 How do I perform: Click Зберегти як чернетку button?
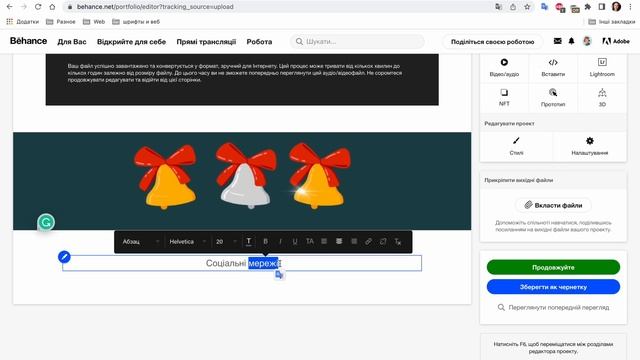(x=553, y=287)
